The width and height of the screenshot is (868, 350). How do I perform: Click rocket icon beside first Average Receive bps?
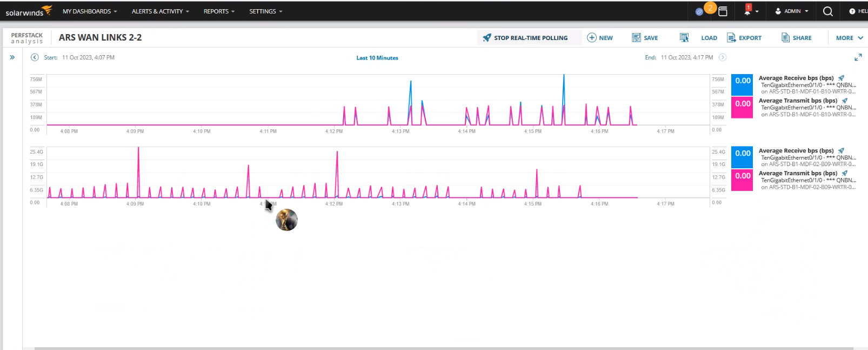point(841,78)
